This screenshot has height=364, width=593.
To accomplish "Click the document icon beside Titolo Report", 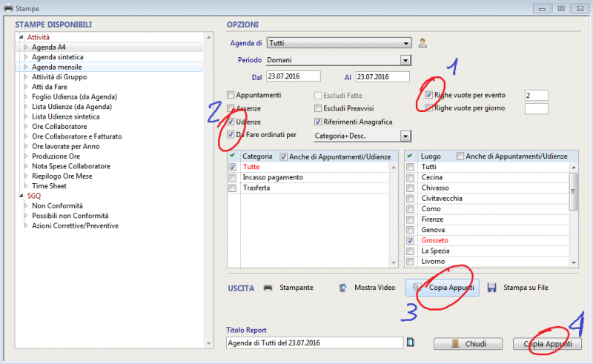I will click(x=411, y=343).
